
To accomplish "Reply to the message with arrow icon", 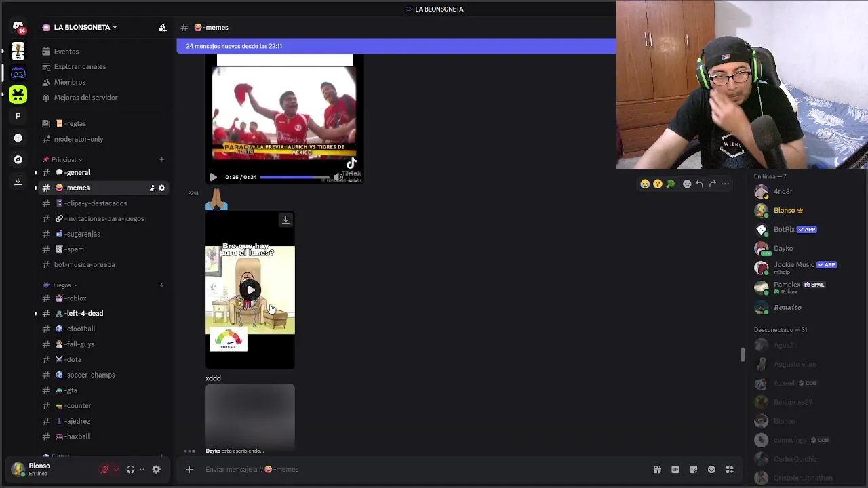I will 699,184.
